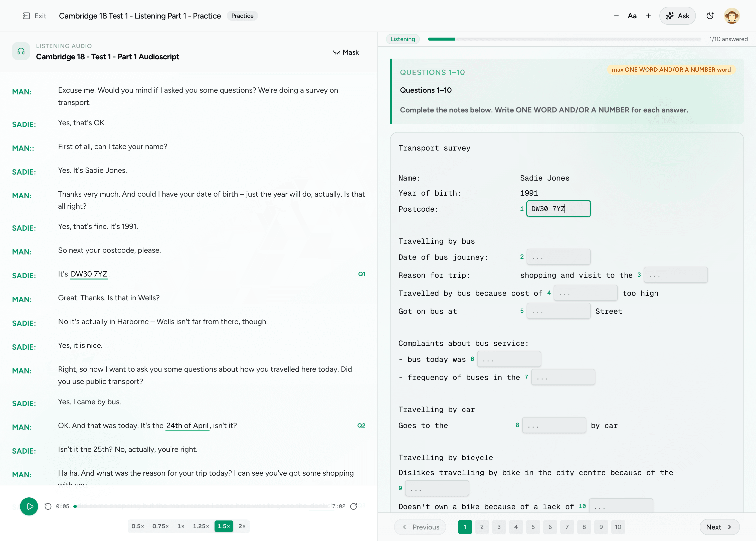Toggle Mask on the audioscript
Viewport: 756px width, 541px height.
click(x=346, y=52)
